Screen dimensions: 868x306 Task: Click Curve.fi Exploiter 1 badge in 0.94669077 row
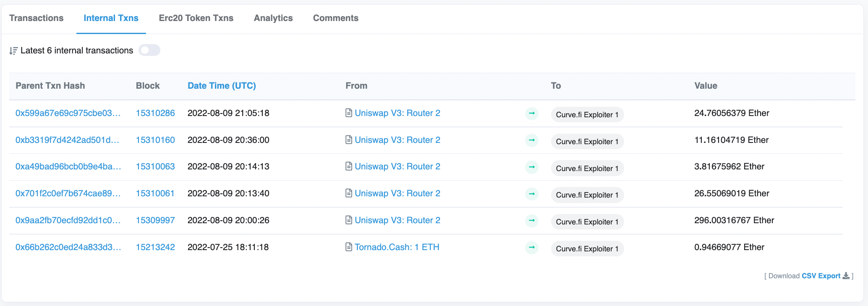click(x=587, y=249)
